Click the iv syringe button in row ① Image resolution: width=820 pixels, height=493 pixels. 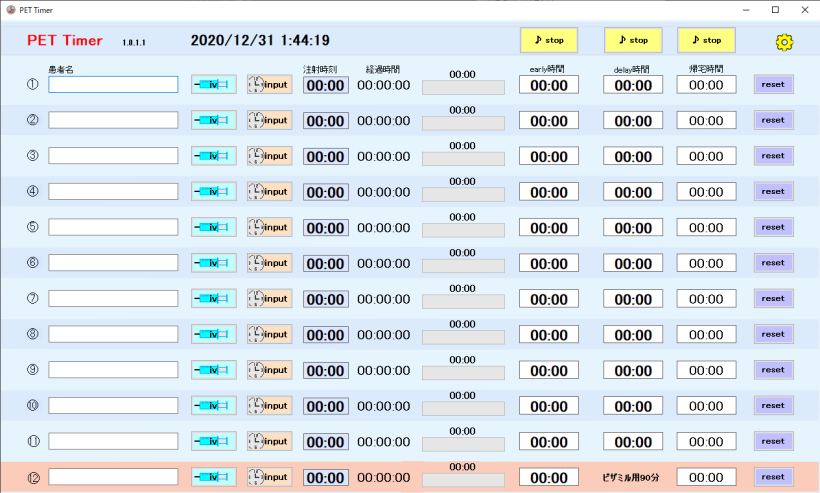[213, 84]
